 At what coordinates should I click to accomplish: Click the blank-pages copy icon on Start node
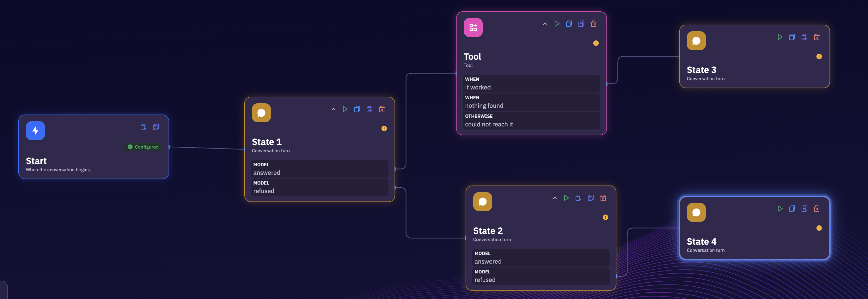tap(143, 127)
